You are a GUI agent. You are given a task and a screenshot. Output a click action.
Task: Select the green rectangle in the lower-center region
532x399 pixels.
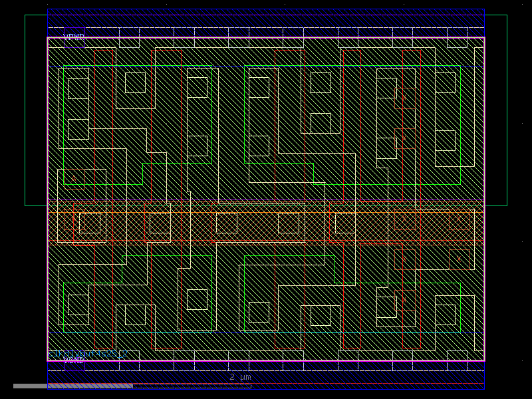286,256
